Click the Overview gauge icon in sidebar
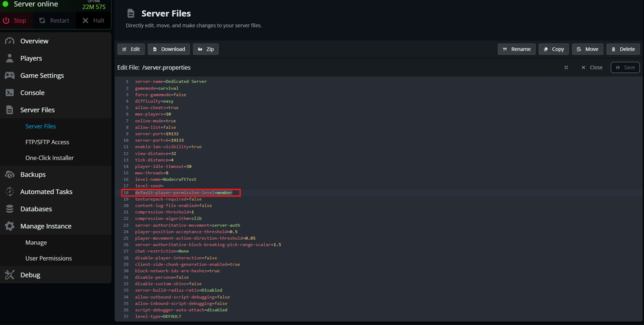This screenshot has width=644, height=325. pos(10,41)
